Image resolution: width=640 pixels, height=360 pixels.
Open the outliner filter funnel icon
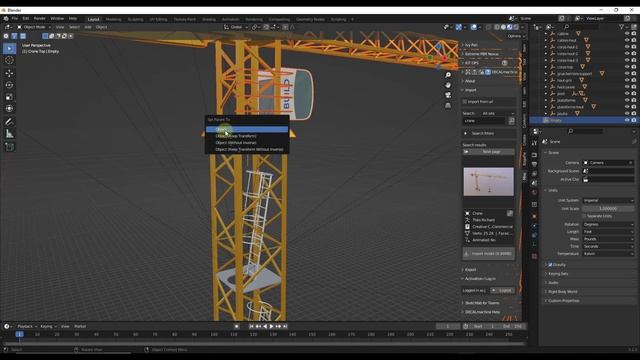(x=622, y=27)
